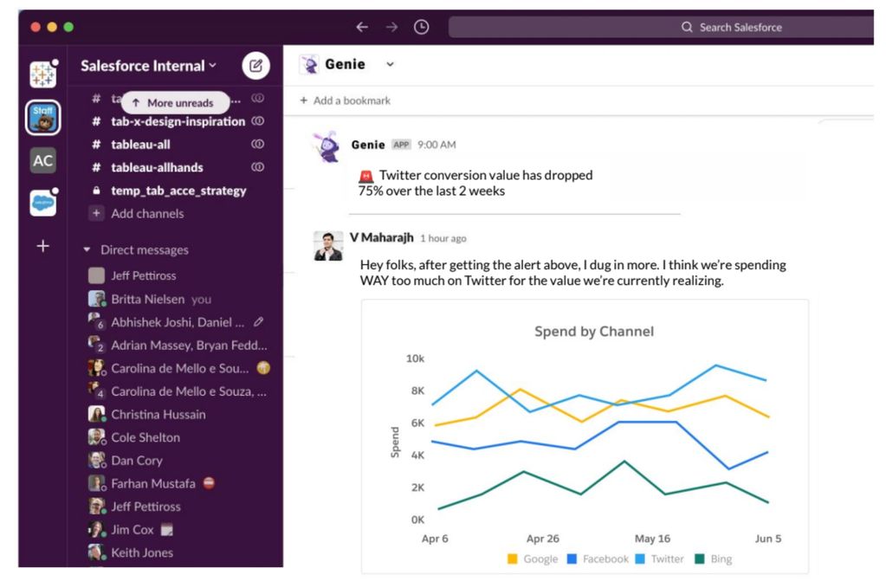Open direct message with Cole Shelton
The image size is (886, 588).
pos(146,437)
